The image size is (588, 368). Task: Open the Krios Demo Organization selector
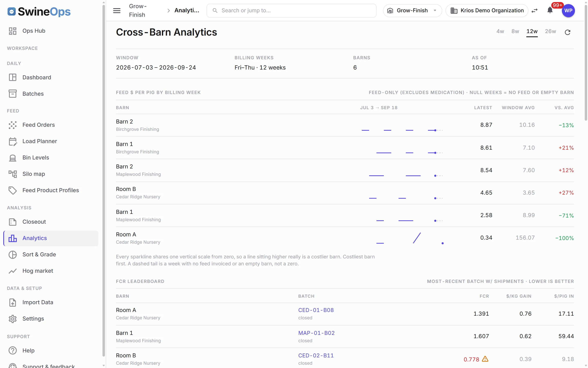tap(487, 10)
